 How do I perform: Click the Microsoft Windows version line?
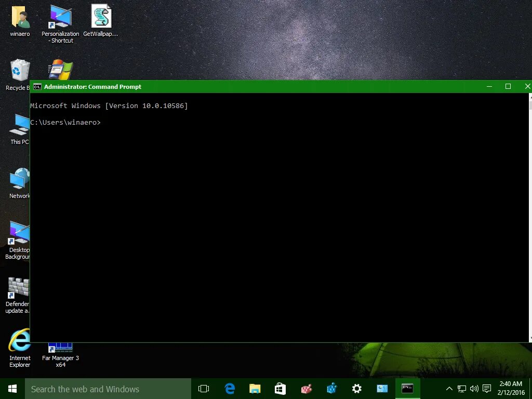[109, 105]
